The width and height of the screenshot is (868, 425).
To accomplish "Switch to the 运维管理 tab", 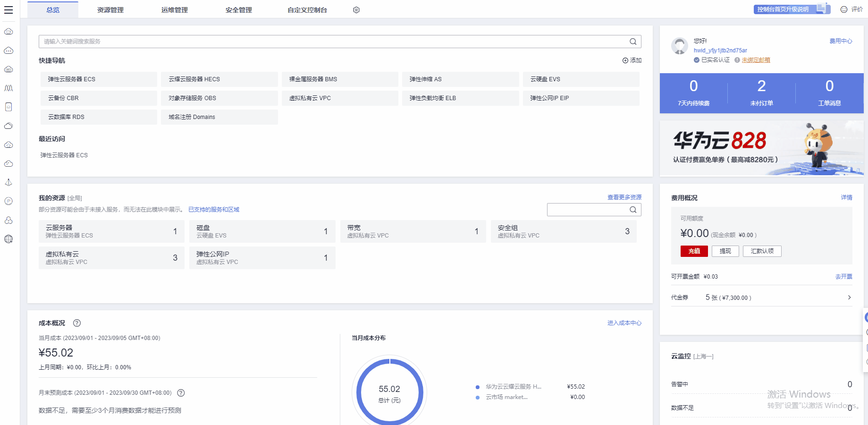I will [x=175, y=10].
